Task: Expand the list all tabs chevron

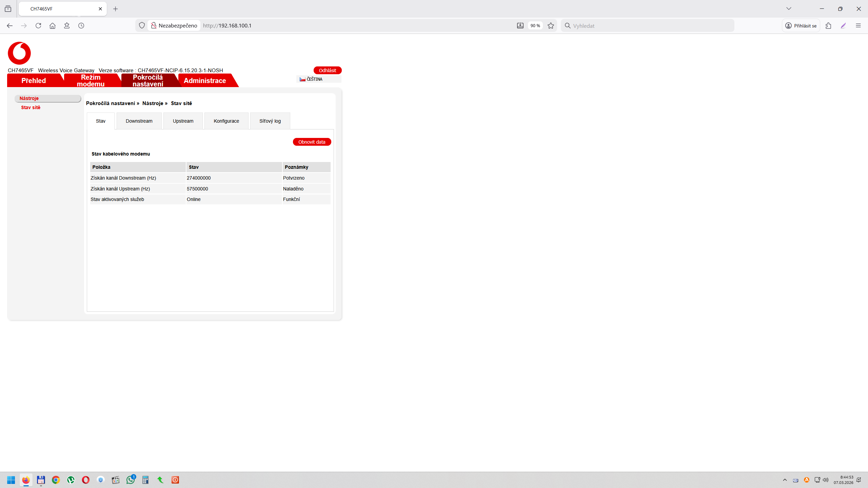Action: click(789, 9)
